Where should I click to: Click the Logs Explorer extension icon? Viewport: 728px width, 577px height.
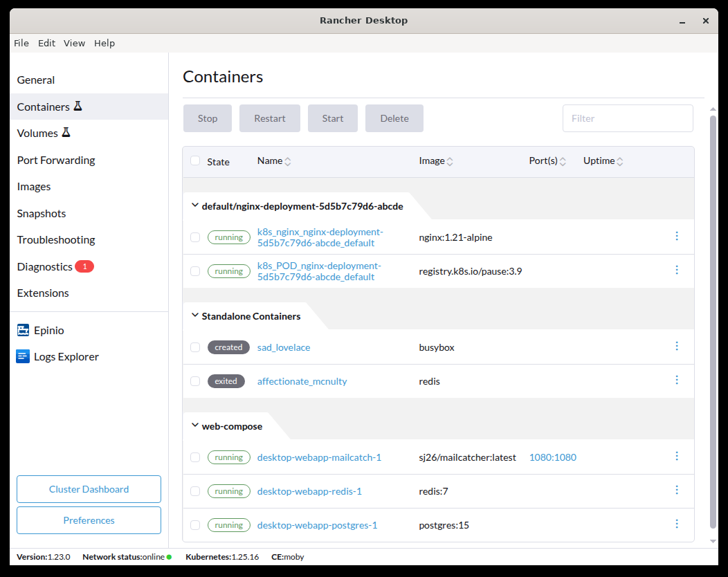[23, 356]
